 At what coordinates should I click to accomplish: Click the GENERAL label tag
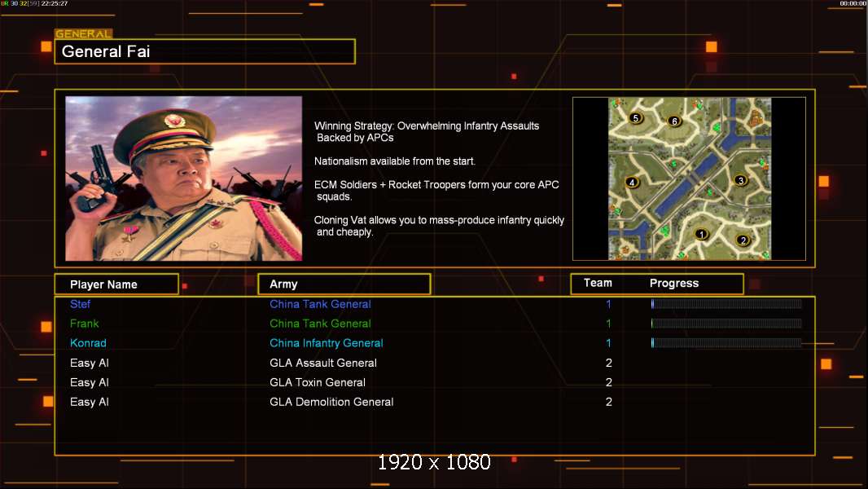tap(84, 33)
